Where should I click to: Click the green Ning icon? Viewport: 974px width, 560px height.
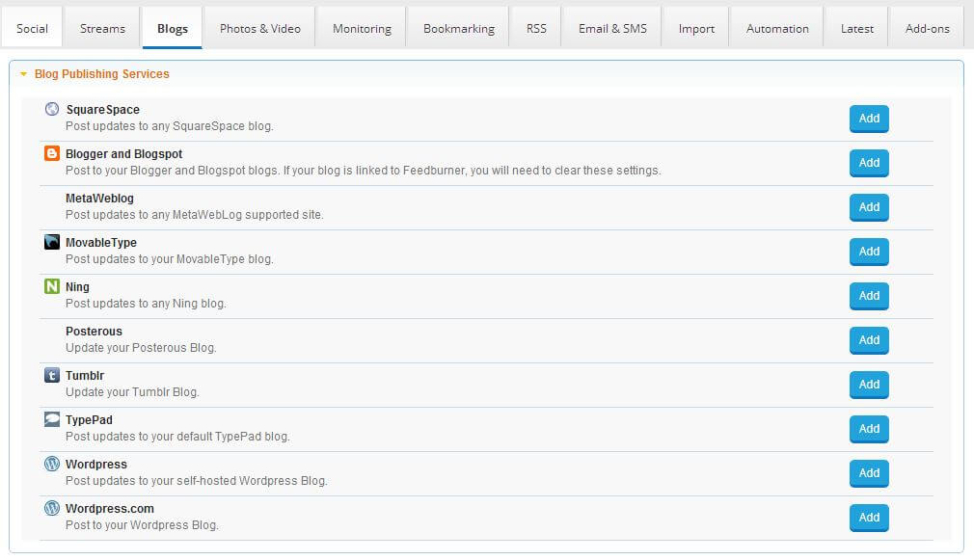tap(52, 286)
